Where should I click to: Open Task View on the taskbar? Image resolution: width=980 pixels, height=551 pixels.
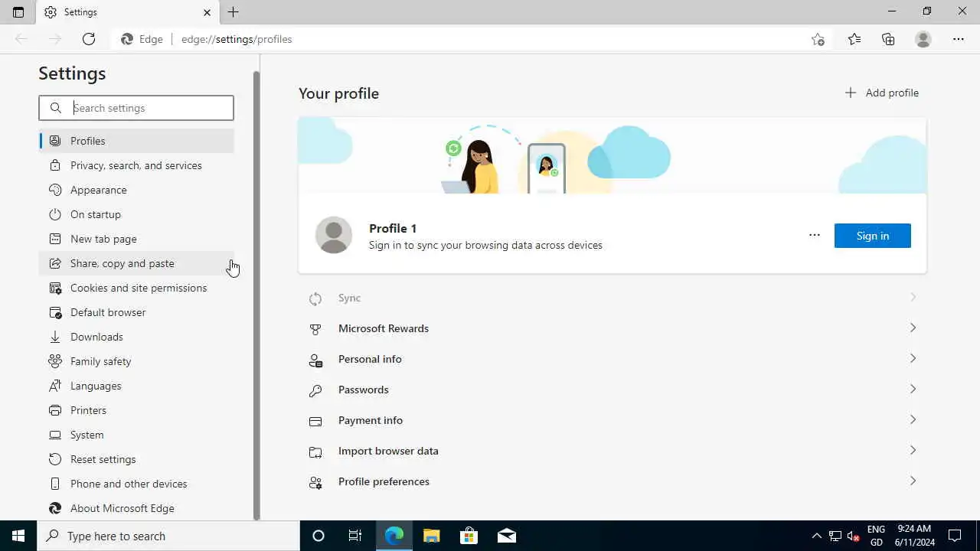pyautogui.click(x=355, y=536)
